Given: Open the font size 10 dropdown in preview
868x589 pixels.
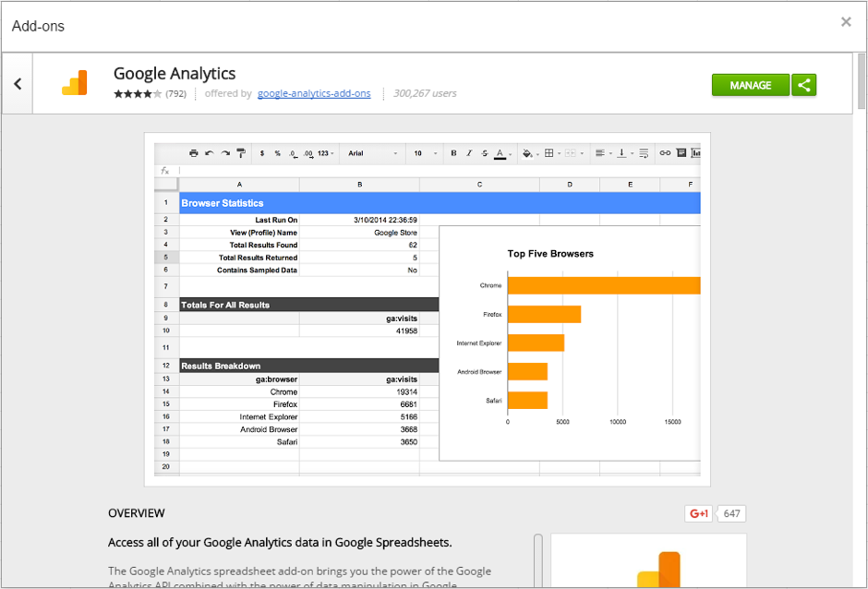Looking at the screenshot, I should [425, 153].
